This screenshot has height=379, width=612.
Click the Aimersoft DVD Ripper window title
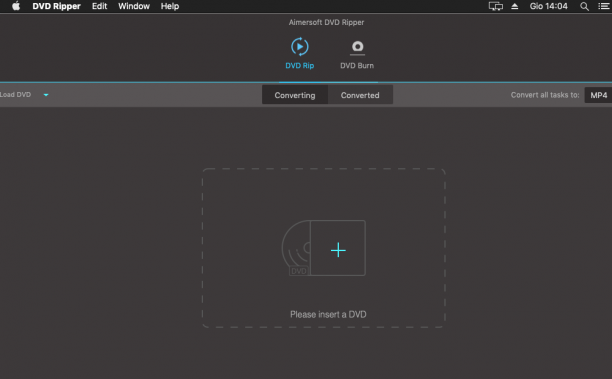(326, 22)
